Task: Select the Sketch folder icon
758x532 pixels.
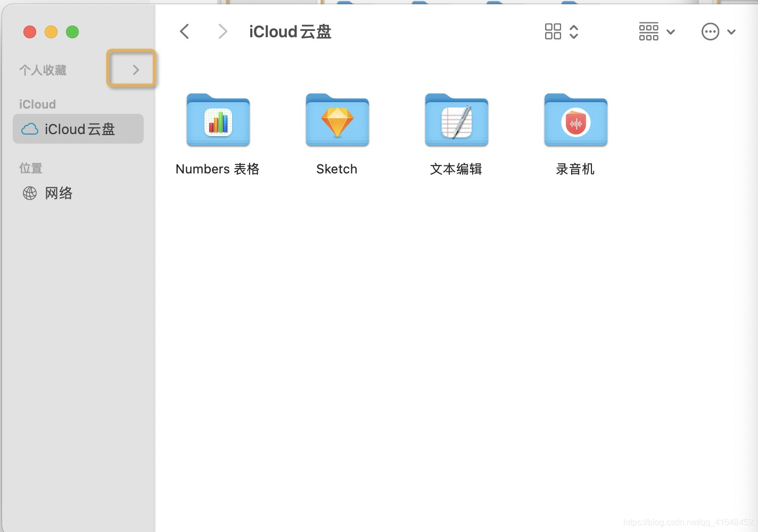Action: click(337, 120)
